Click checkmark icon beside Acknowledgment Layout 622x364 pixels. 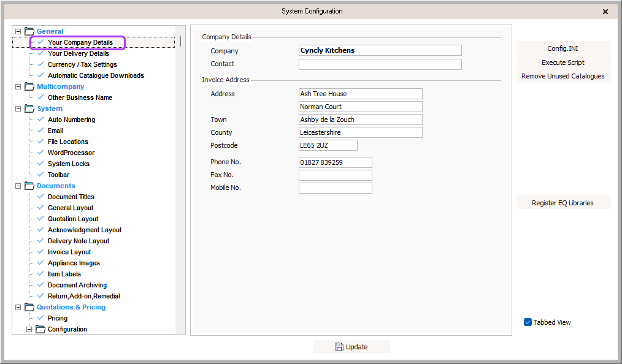coord(40,230)
